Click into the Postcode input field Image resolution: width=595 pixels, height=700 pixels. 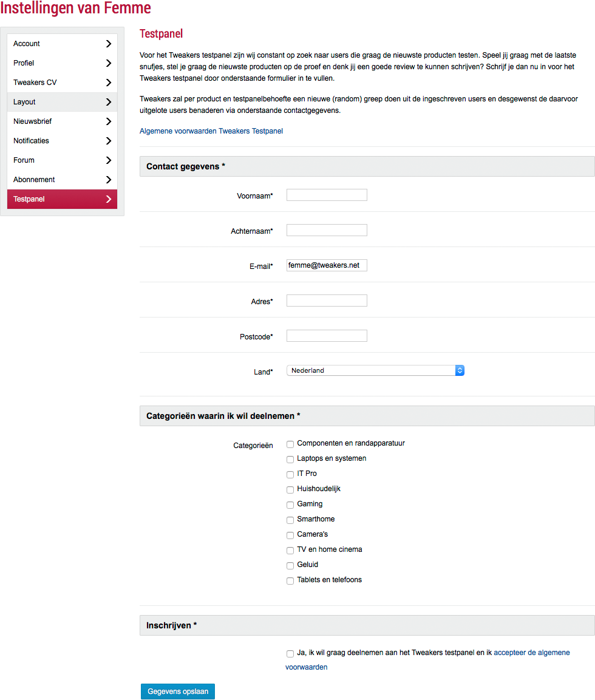point(327,336)
